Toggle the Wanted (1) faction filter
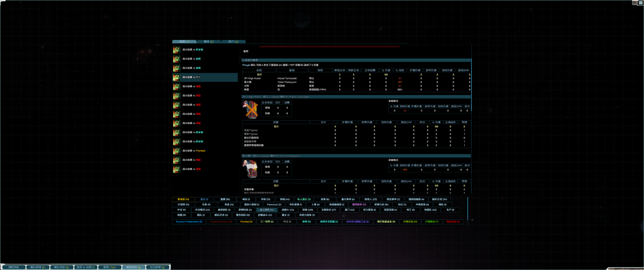Screen dimensions: 644x270 click(246, 222)
